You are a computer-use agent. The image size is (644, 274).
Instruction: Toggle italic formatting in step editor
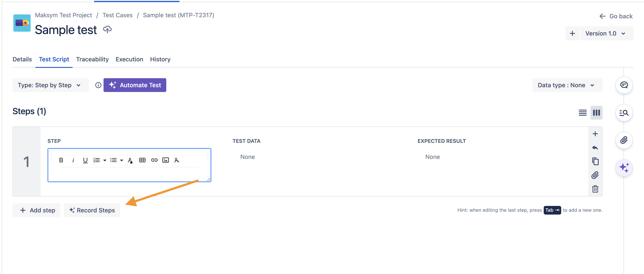73,160
